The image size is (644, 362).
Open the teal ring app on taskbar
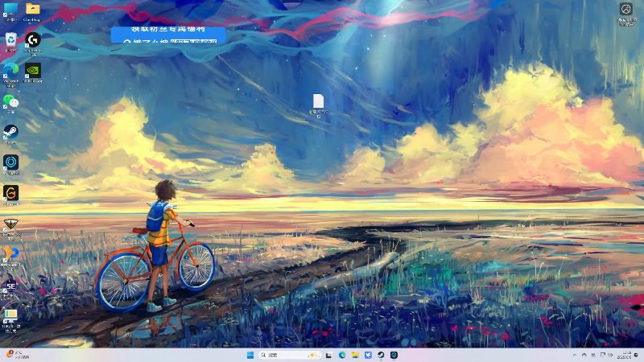pyautogui.click(x=394, y=355)
